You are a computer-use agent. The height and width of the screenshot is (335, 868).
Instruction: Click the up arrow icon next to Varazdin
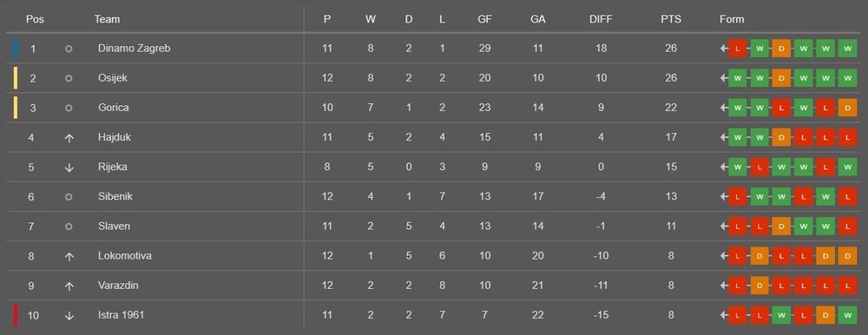click(x=69, y=286)
